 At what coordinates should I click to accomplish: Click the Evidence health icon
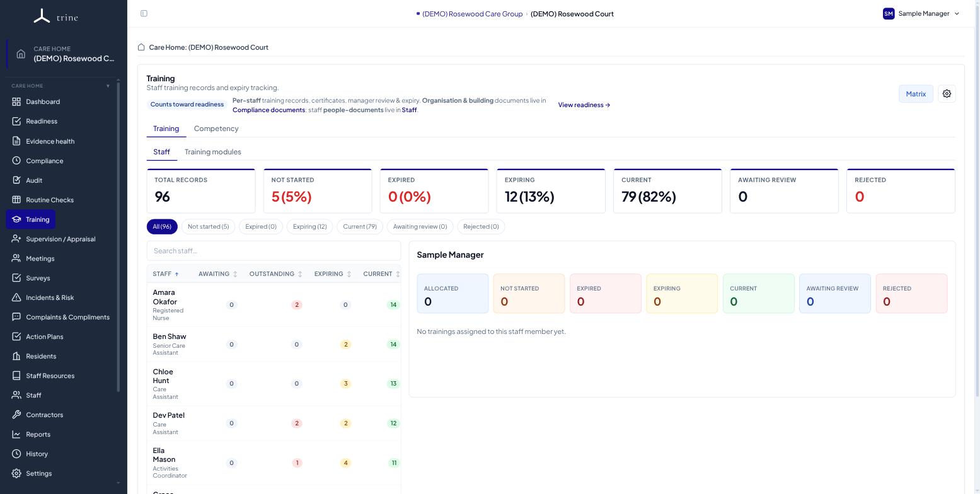(x=16, y=141)
